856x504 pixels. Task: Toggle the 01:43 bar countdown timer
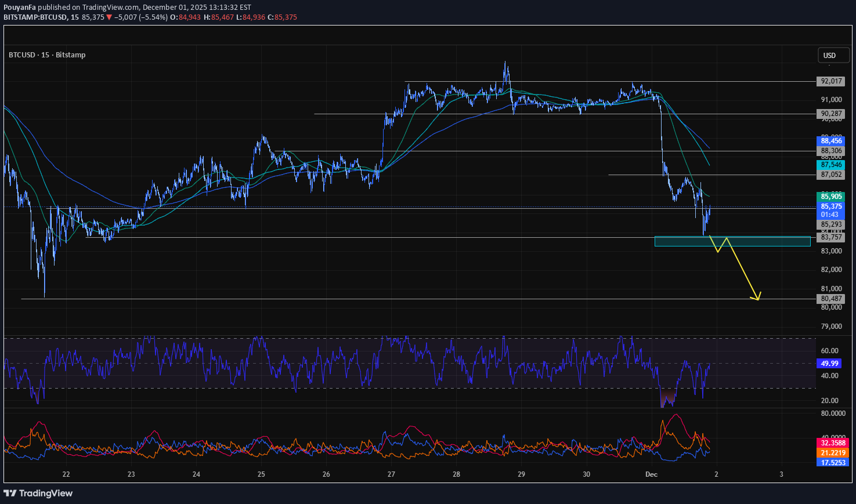click(x=830, y=215)
